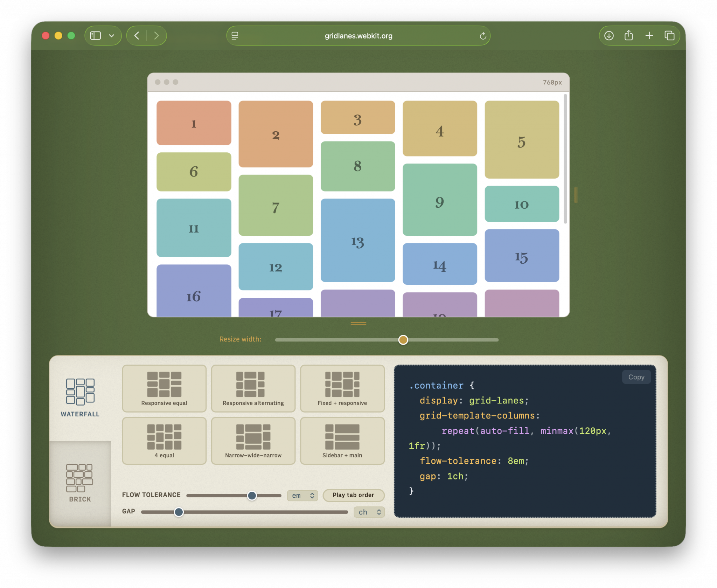Open a new tab with plus icon
This screenshot has width=717, height=588.
[649, 36]
